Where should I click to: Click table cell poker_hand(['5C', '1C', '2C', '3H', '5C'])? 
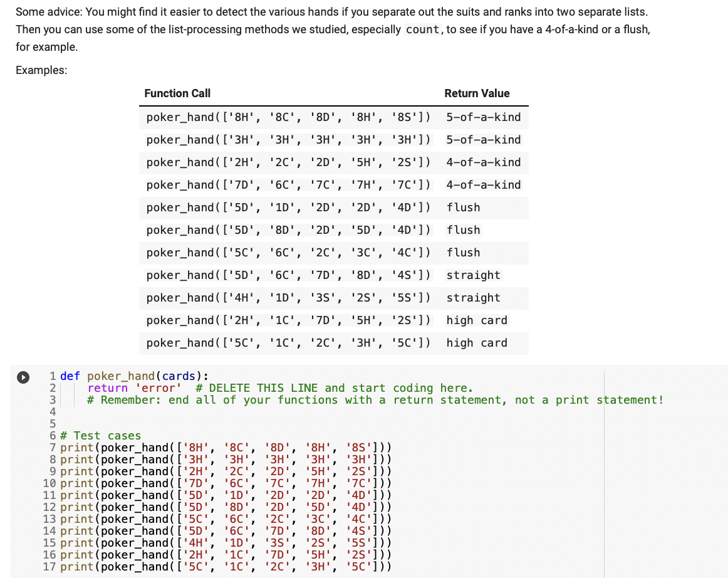(x=288, y=343)
